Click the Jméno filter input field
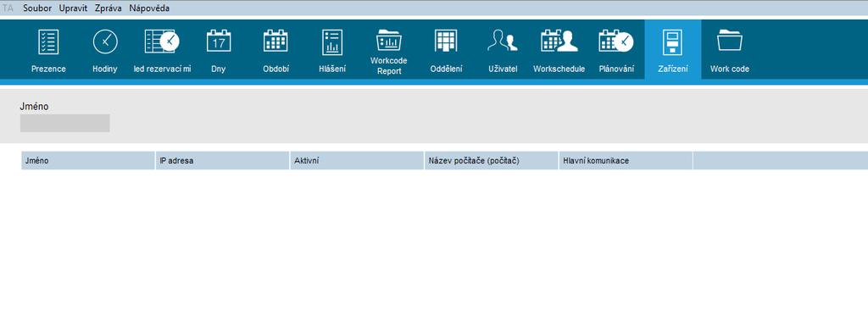868x321 pixels. pyautogui.click(x=64, y=124)
